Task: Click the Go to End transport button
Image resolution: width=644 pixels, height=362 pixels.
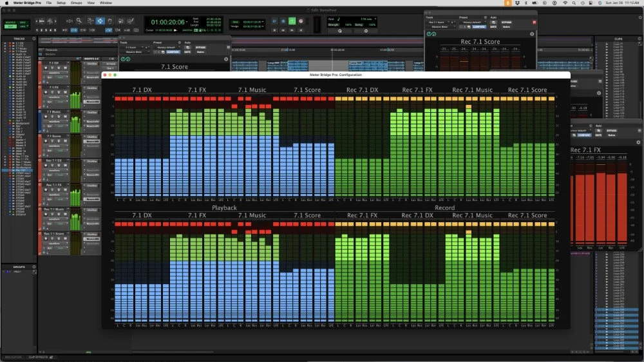Action: pos(301,30)
